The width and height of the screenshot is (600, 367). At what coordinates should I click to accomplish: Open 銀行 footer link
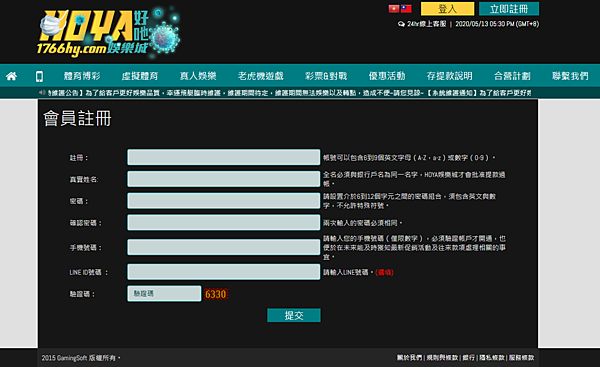point(468,357)
